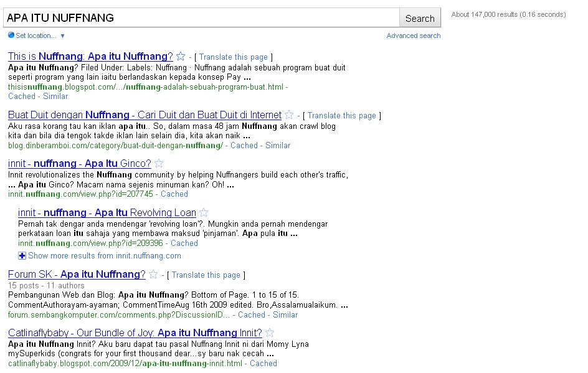The width and height of the screenshot is (588, 373).
Task: Open 'Forum SK - Apa itu Nuffnang?' result
Action: click(x=77, y=275)
